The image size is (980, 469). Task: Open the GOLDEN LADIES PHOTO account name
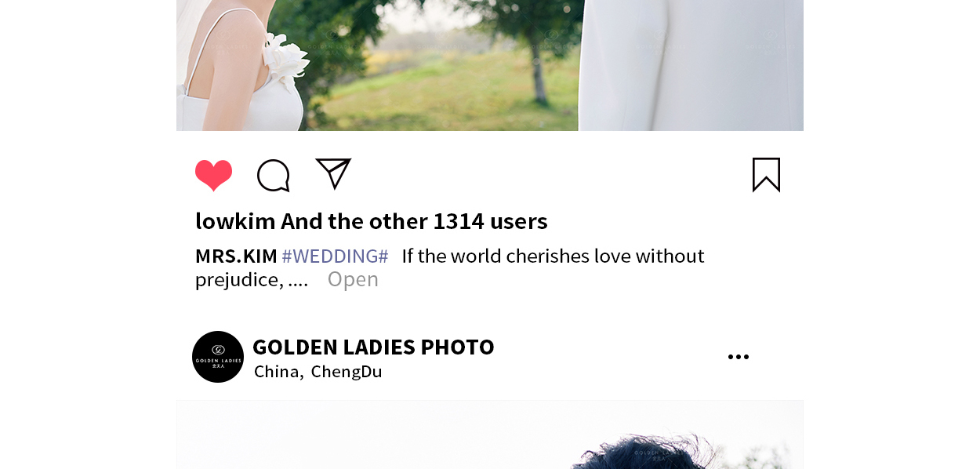coord(373,347)
